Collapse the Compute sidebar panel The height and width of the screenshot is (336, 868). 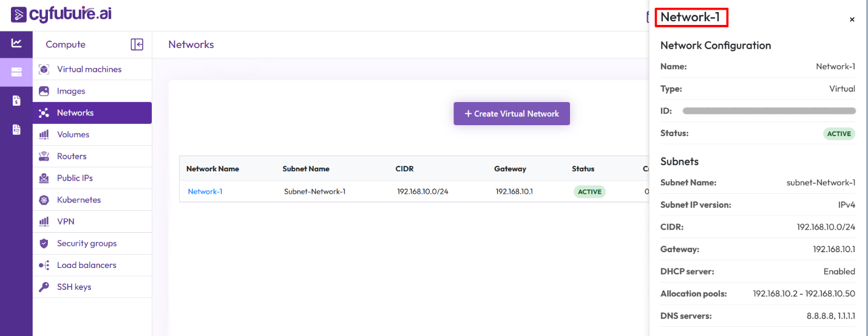137,44
